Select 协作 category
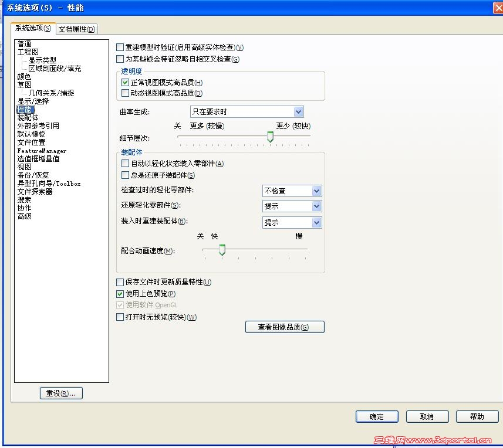This screenshot has width=503, height=448. tap(25, 208)
